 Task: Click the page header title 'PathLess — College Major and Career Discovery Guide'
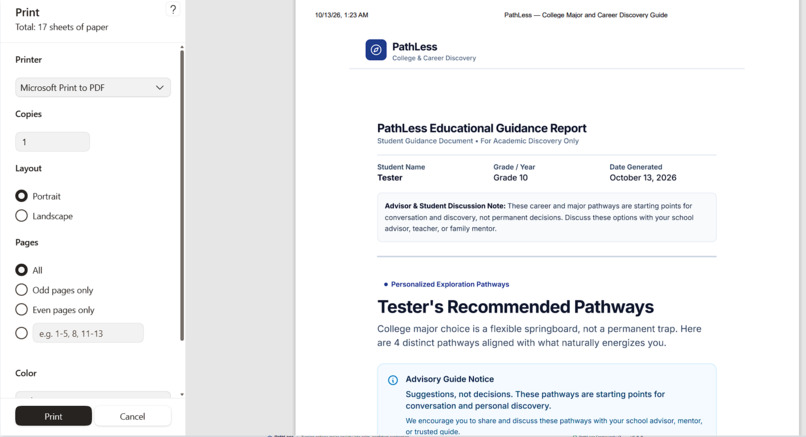[x=585, y=15]
